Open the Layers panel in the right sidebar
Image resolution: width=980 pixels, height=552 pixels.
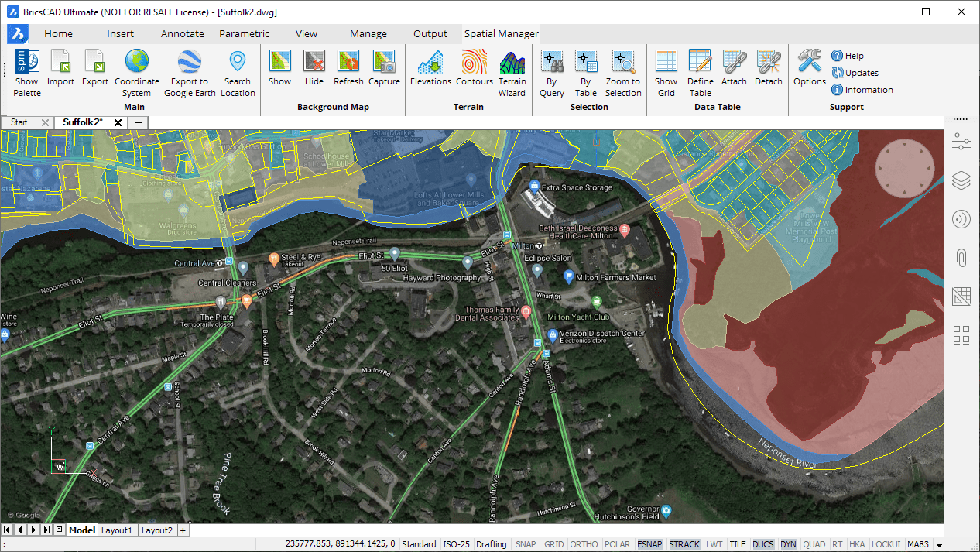click(961, 180)
